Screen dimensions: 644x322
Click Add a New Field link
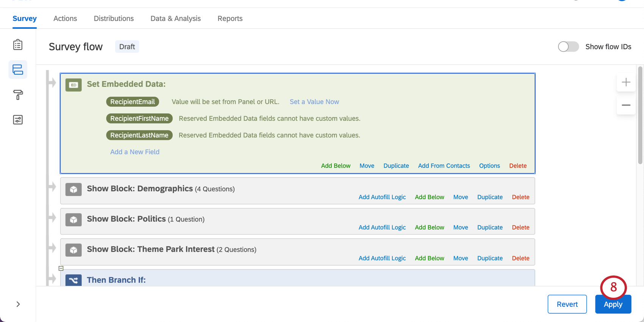pyautogui.click(x=135, y=152)
